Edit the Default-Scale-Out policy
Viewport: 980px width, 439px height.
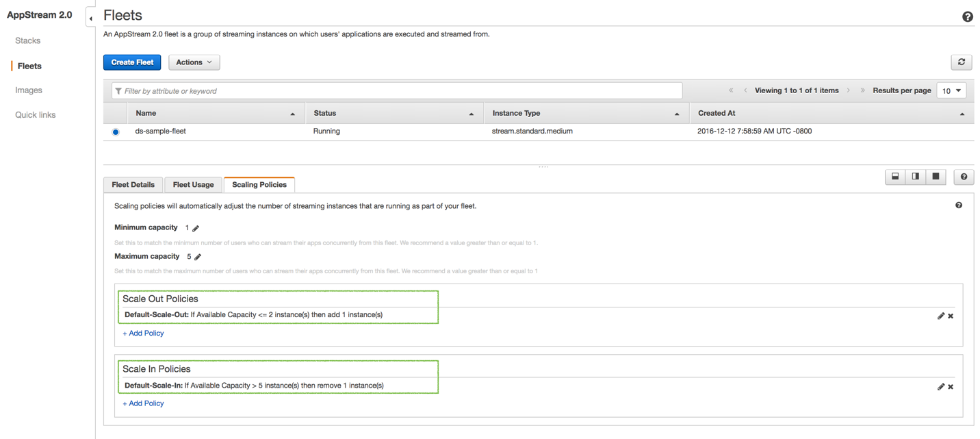click(940, 316)
